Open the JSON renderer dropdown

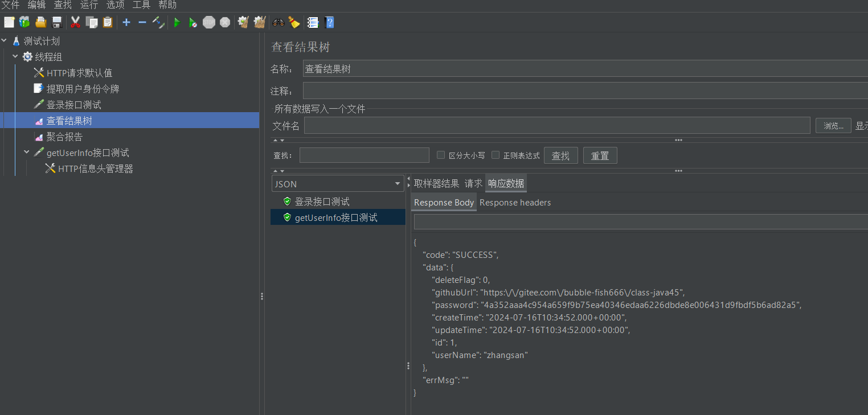(338, 183)
